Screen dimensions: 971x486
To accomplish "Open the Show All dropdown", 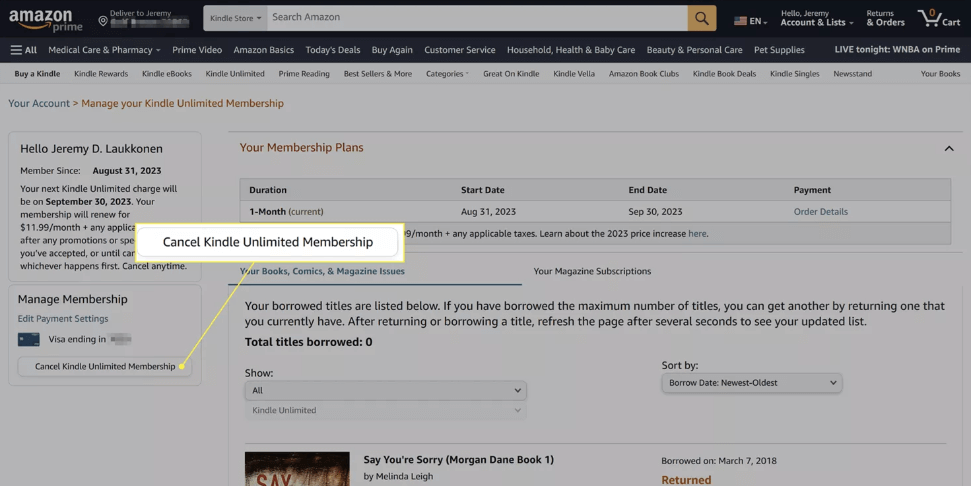I will coord(385,390).
